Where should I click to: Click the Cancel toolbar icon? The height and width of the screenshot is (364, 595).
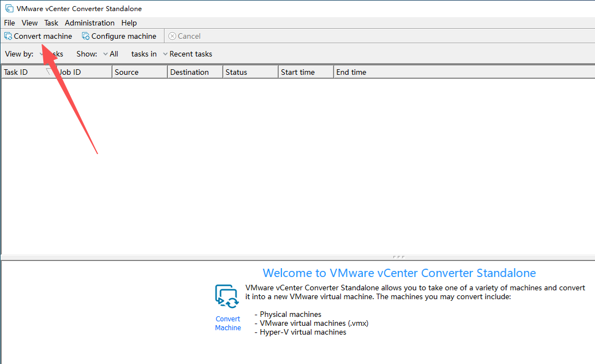(x=172, y=36)
